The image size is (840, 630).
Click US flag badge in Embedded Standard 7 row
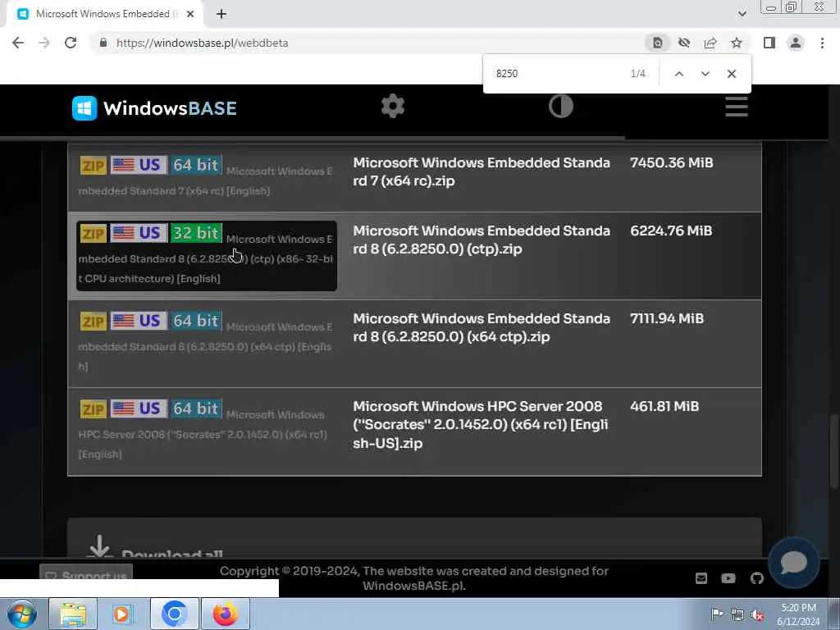[139, 164]
